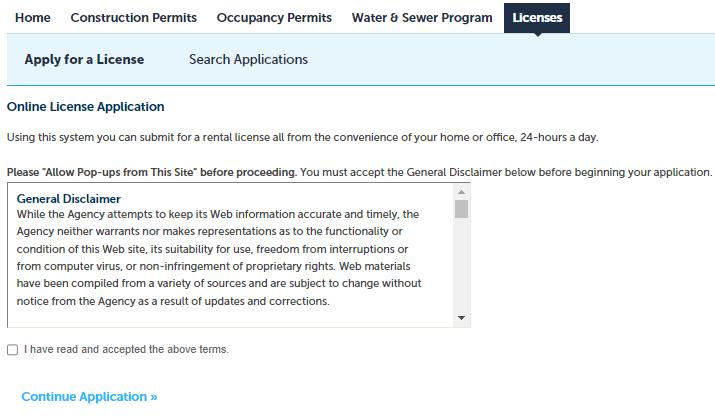This screenshot has width=715, height=417.
Task: Click the General Disclaimer heading
Action: (69, 199)
